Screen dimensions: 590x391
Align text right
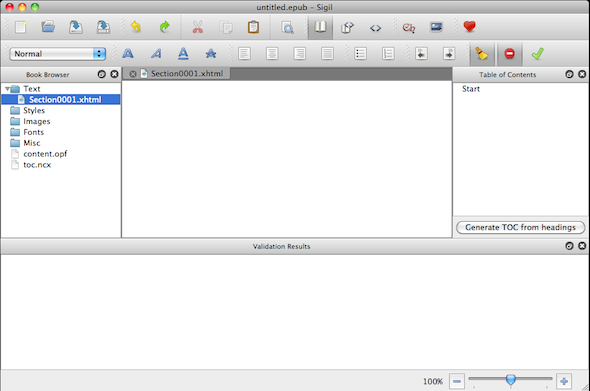[300, 53]
